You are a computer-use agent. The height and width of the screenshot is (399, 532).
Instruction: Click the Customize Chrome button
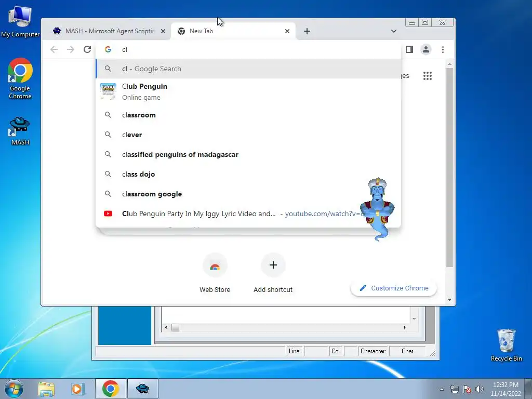tap(394, 288)
